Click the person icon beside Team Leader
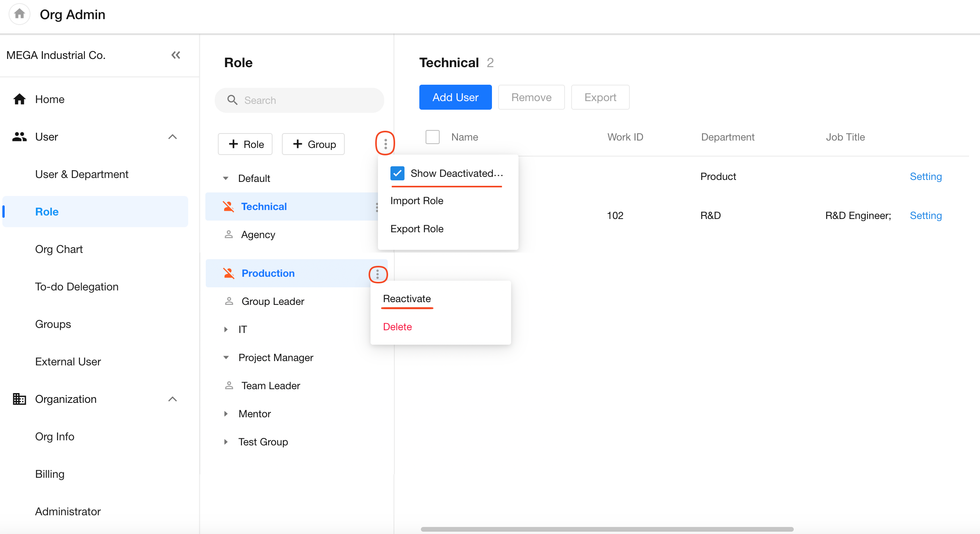The width and height of the screenshot is (980, 534). (229, 386)
